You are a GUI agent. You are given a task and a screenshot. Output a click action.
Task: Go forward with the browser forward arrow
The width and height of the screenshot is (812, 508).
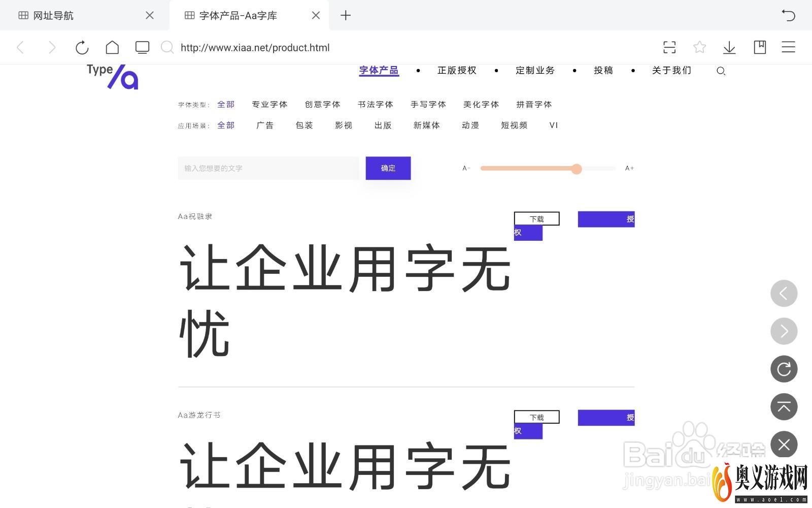point(52,48)
